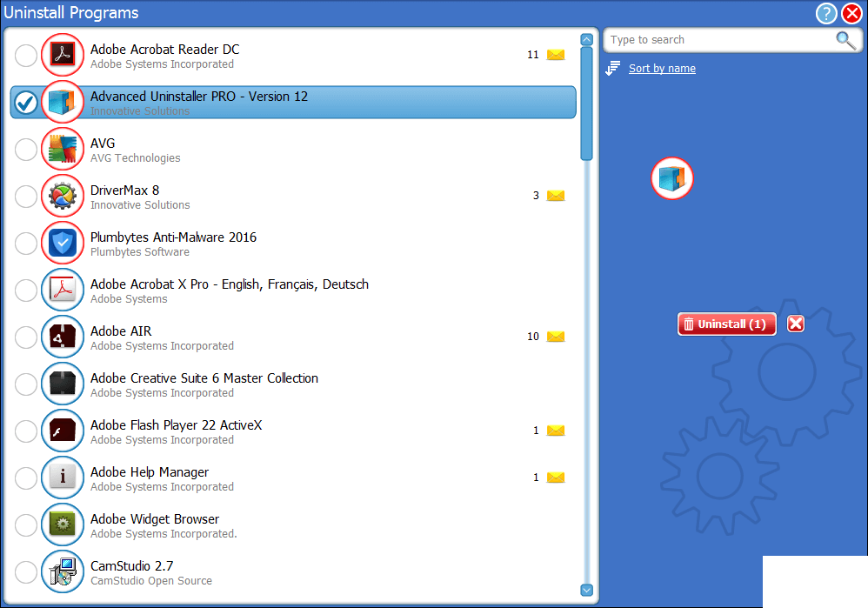Click the AVG program icon
This screenshot has width=868, height=608.
click(63, 149)
